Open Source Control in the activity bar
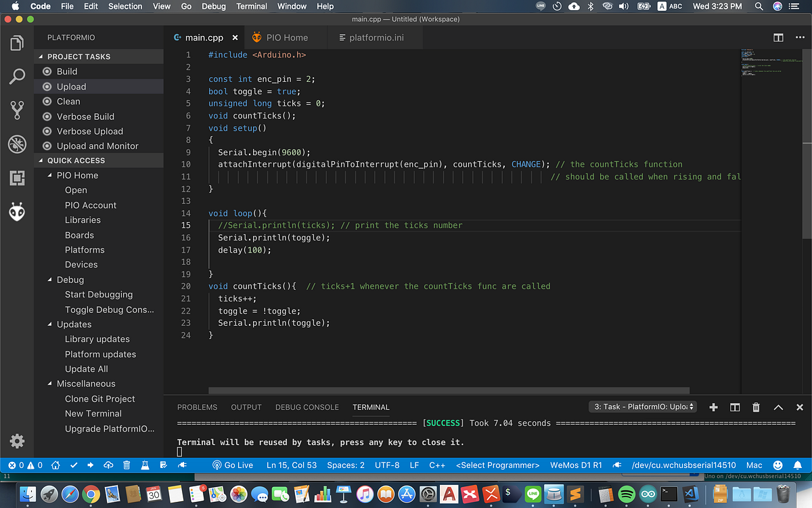The image size is (812, 508). [x=17, y=110]
